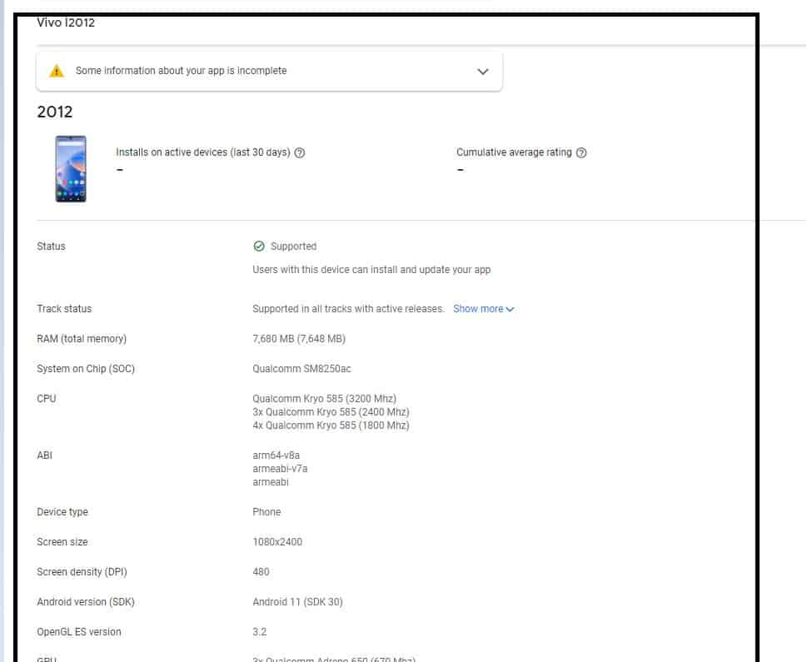Click the 'Status' row label
The width and height of the screenshot is (812, 662).
(x=52, y=247)
